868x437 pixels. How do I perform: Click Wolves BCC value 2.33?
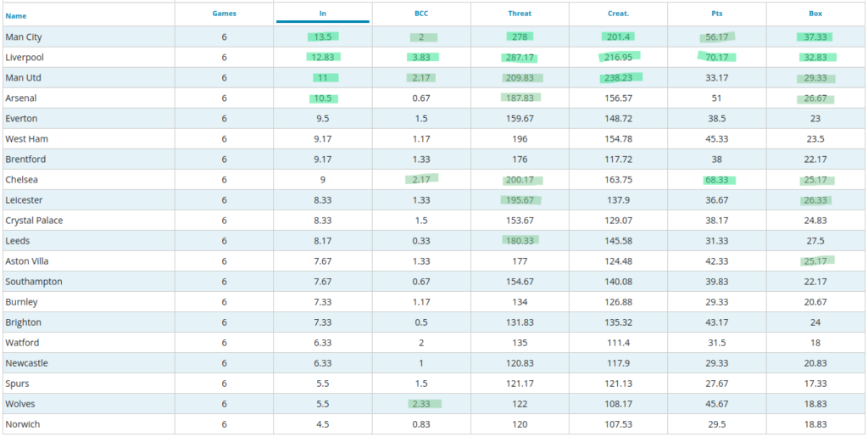tap(421, 404)
